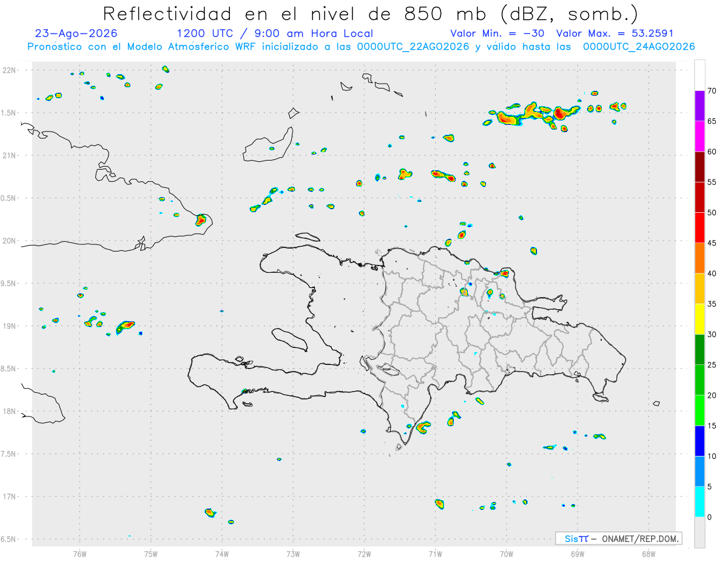
Task: Click the colorbar label "70"
Action: [712, 91]
